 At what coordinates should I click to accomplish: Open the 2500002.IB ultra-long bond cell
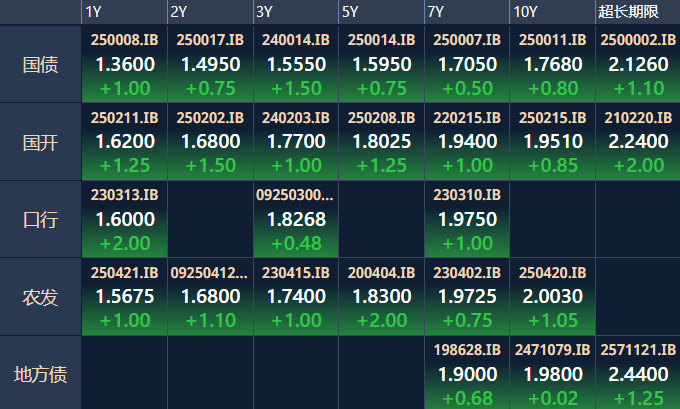point(638,64)
